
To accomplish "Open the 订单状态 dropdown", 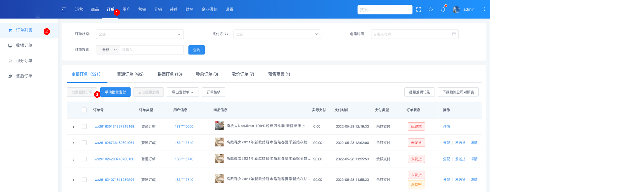I will pyautogui.click(x=139, y=34).
